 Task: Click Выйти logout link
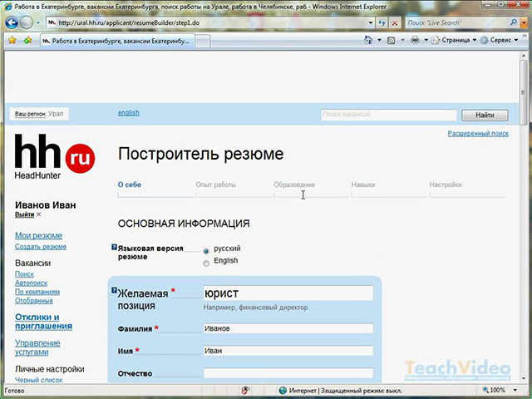[x=24, y=214]
